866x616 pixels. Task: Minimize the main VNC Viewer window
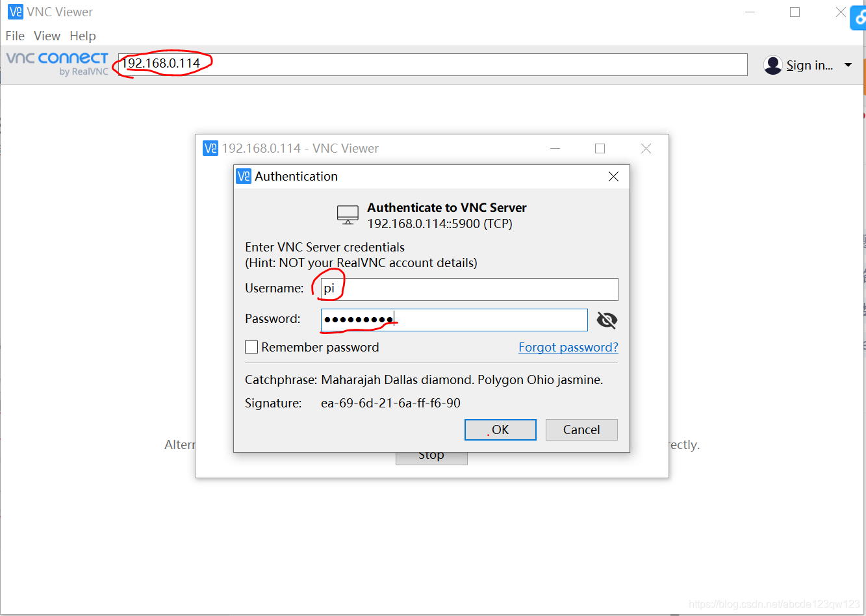pos(750,12)
